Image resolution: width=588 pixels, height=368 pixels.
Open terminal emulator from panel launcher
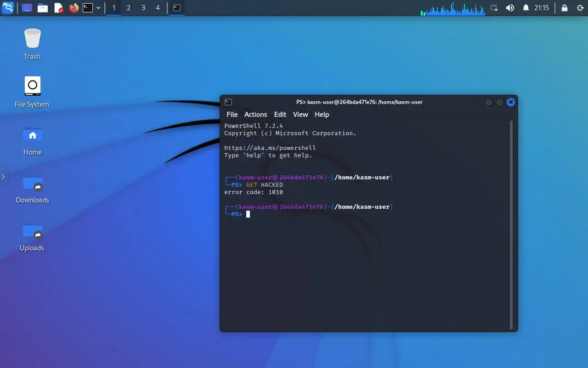88,8
